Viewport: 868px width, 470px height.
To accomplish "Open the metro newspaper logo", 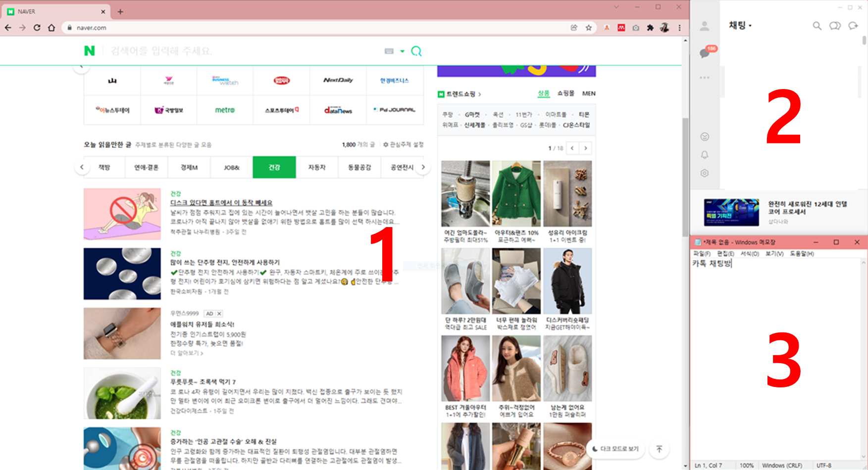I will click(x=225, y=110).
